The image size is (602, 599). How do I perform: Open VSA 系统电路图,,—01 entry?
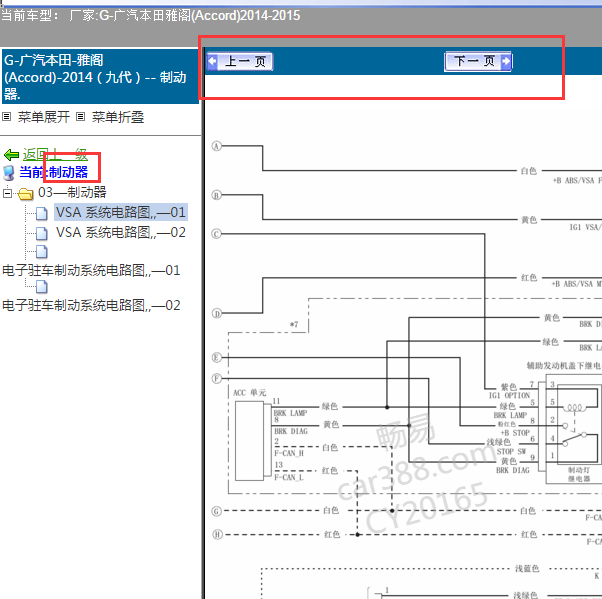121,212
